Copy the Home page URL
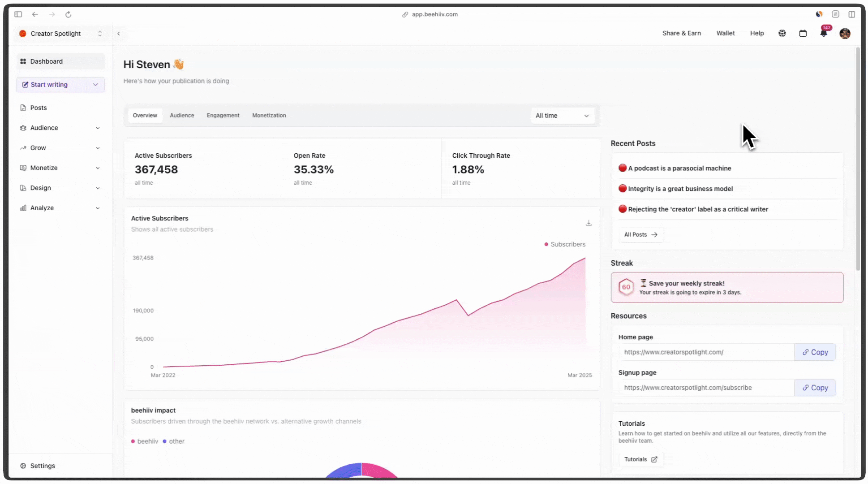The height and width of the screenshot is (484, 868). coord(815,352)
